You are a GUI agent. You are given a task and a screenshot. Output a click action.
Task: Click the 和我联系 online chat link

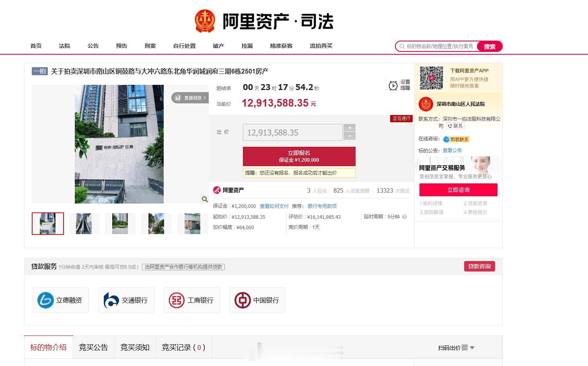point(460,140)
